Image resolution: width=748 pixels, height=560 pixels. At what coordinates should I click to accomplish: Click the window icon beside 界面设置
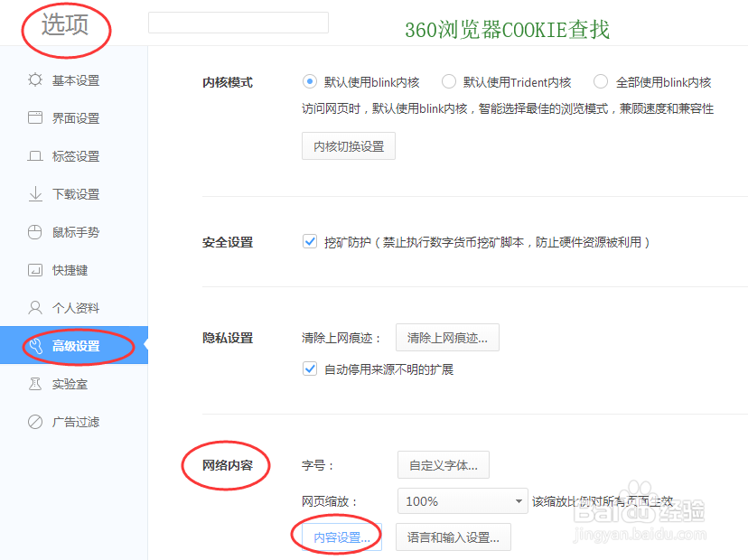tap(35, 117)
